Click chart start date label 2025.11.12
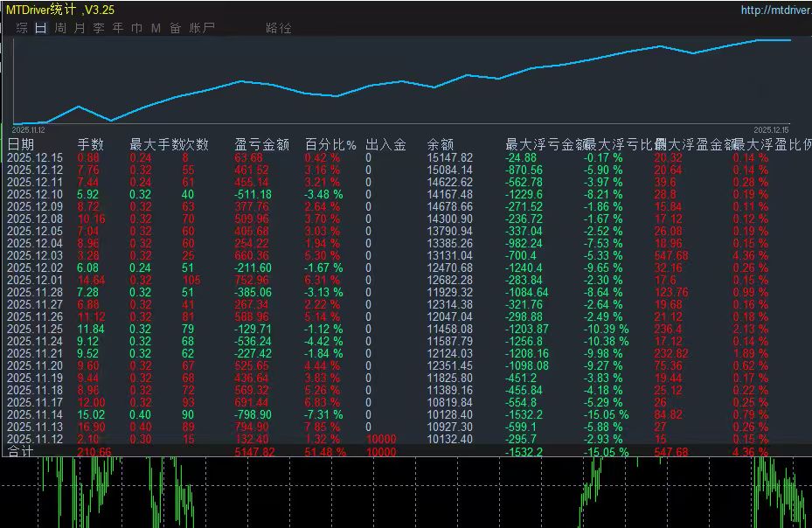Screen dimensions: 812x528 [x=29, y=130]
